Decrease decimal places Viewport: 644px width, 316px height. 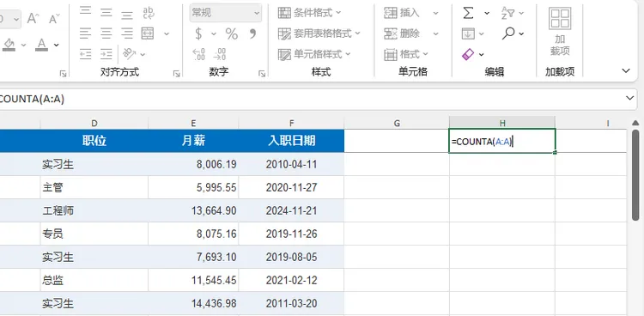pyautogui.click(x=220, y=54)
